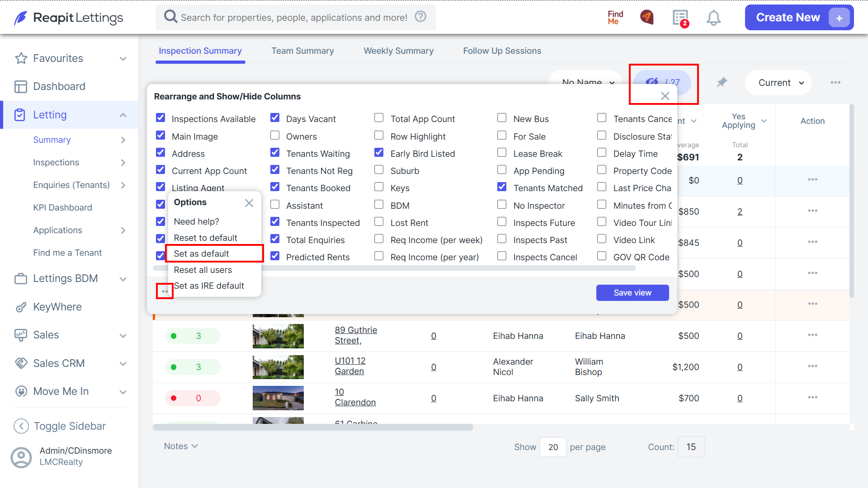Viewport: 868px width, 488px height.
Task: Open the 89 Guthrie Street address link
Action: pos(356,335)
